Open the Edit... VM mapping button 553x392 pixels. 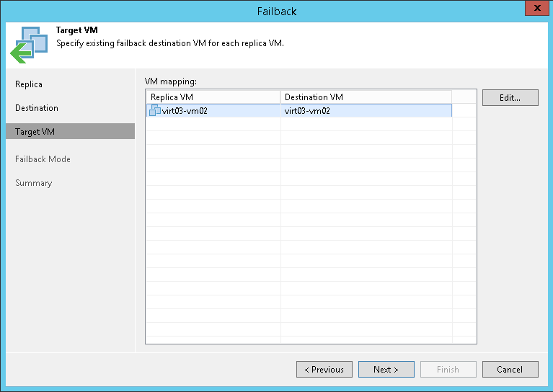click(510, 98)
